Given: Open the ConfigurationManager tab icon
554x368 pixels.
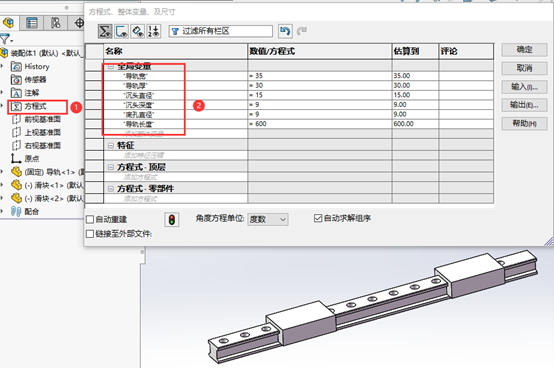Looking at the screenshot, I should (x=55, y=23).
